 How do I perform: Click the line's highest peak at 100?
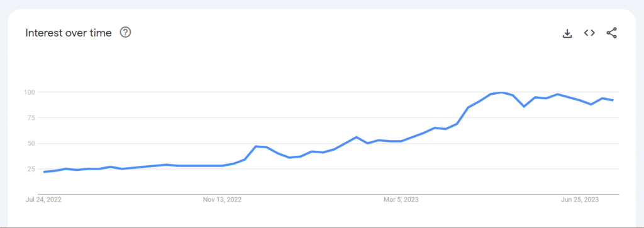click(501, 93)
